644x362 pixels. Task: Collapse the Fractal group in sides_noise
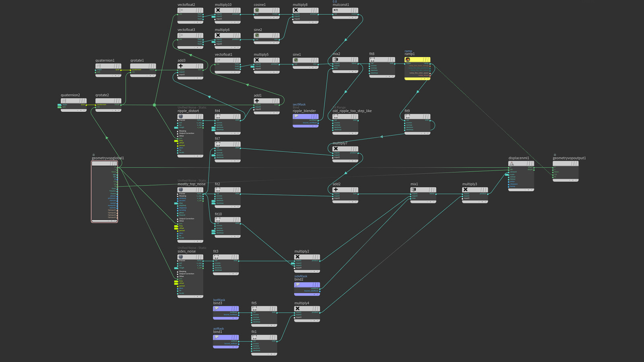tap(178, 261)
